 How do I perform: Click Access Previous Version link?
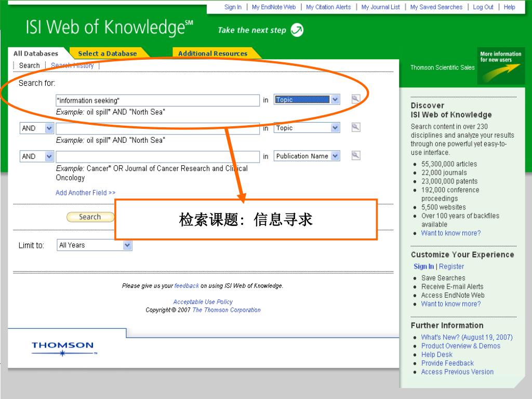[457, 372]
